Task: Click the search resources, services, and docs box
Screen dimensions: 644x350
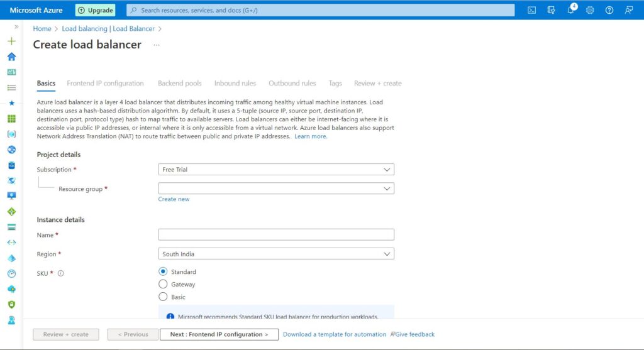Action: [x=320, y=10]
